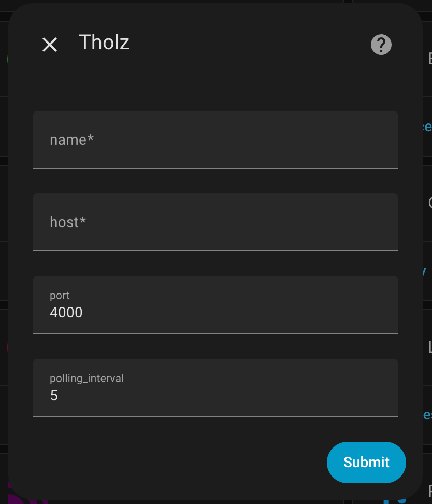This screenshot has height=504, width=432.
Task: Place cursor on the 4000 port value
Action: tap(66, 313)
